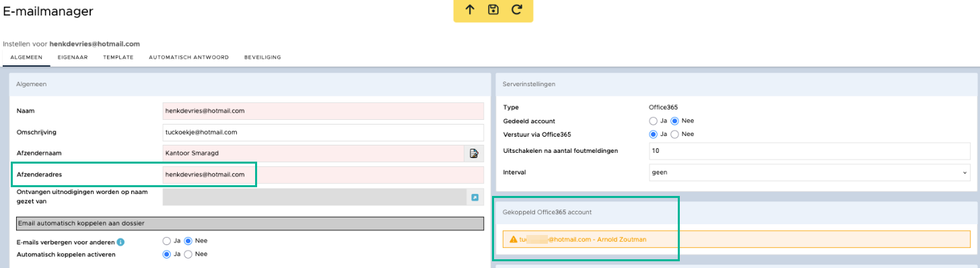
Task: Open the editor icon beside Afzendernaam field
Action: pos(474,154)
